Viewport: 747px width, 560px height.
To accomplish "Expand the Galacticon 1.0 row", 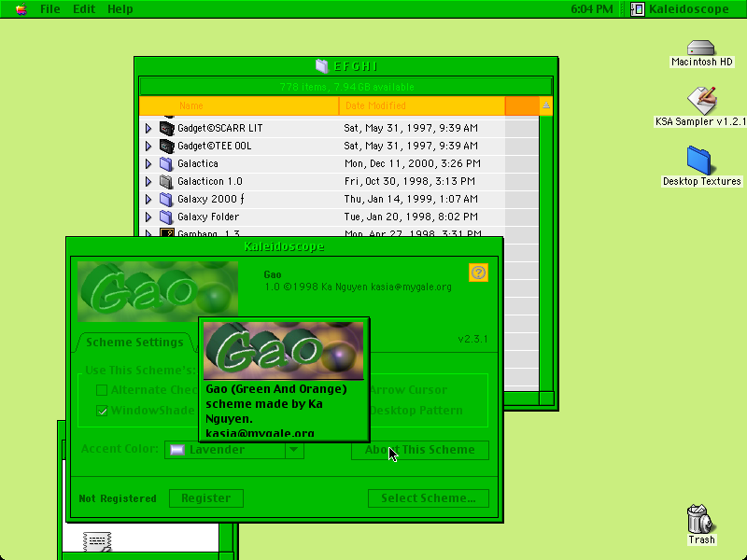I will point(148,181).
